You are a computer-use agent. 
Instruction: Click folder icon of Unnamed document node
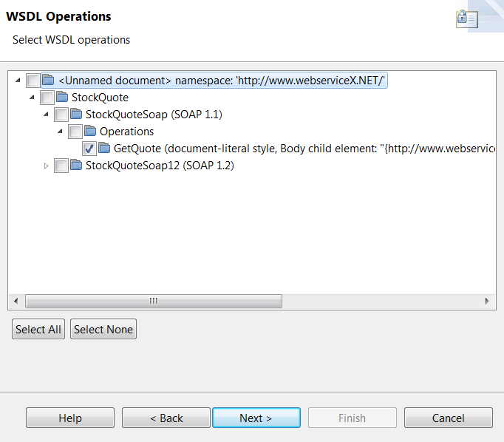(x=48, y=80)
